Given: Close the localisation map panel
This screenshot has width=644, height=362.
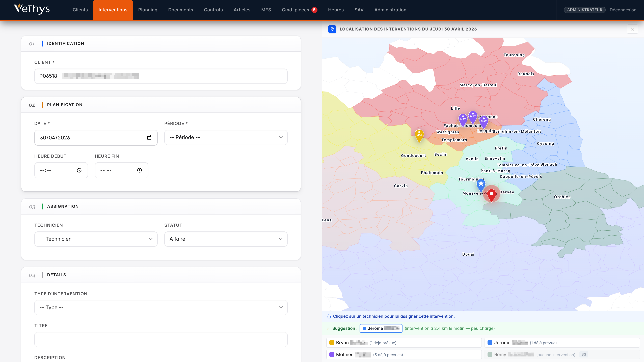Looking at the screenshot, I should pyautogui.click(x=632, y=29).
